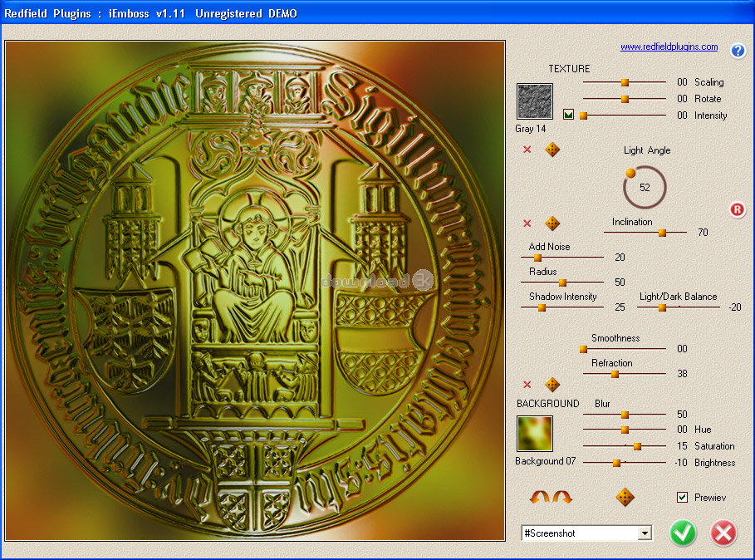The height and width of the screenshot is (560, 755).
Task: Click the Saturation slider handle
Action: click(x=637, y=446)
